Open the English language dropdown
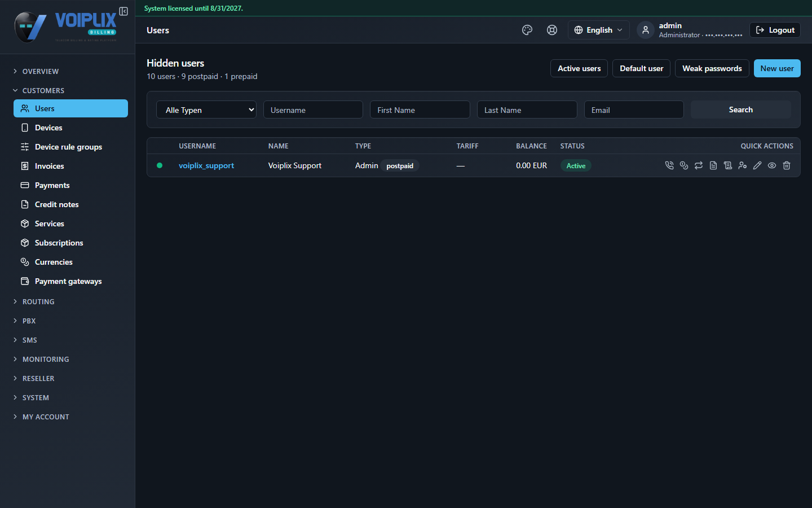 [598, 30]
